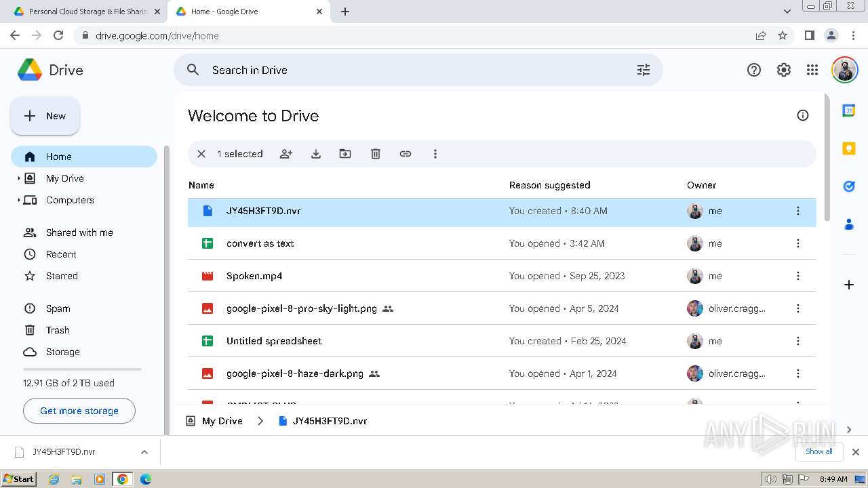868x488 pixels.
Task: Open advanced search options icon
Action: point(644,70)
